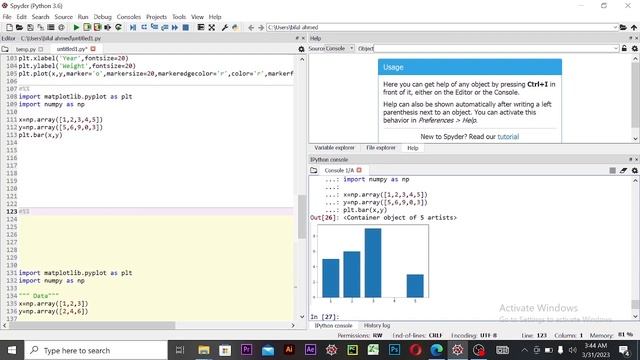This screenshot has height=360, width=640.
Task: Save the current file using the toolbar
Action: click(x=30, y=27)
